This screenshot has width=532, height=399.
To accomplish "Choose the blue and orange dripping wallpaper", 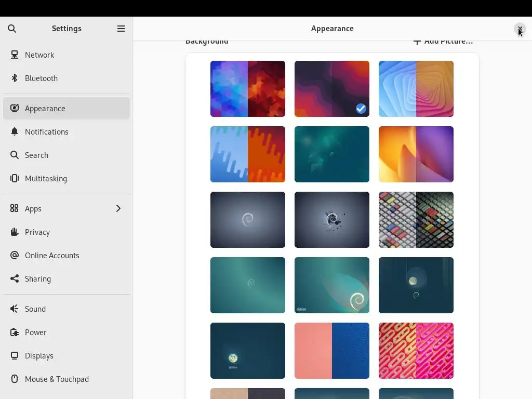I will [x=248, y=154].
